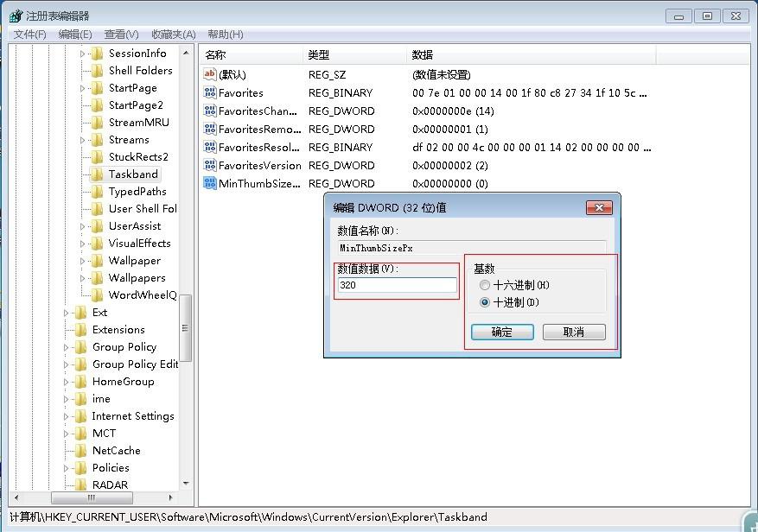758x532 pixels.
Task: Expand the Wallpapers tree node arrow
Action: [x=83, y=278]
